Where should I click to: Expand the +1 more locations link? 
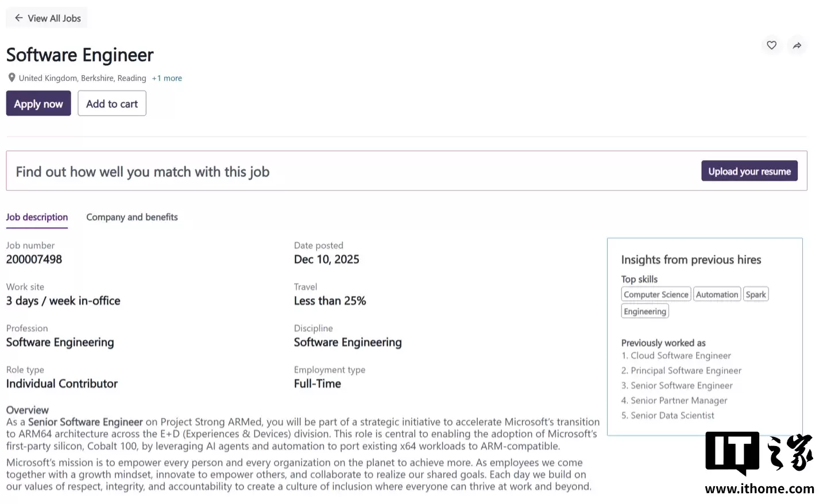tap(167, 78)
